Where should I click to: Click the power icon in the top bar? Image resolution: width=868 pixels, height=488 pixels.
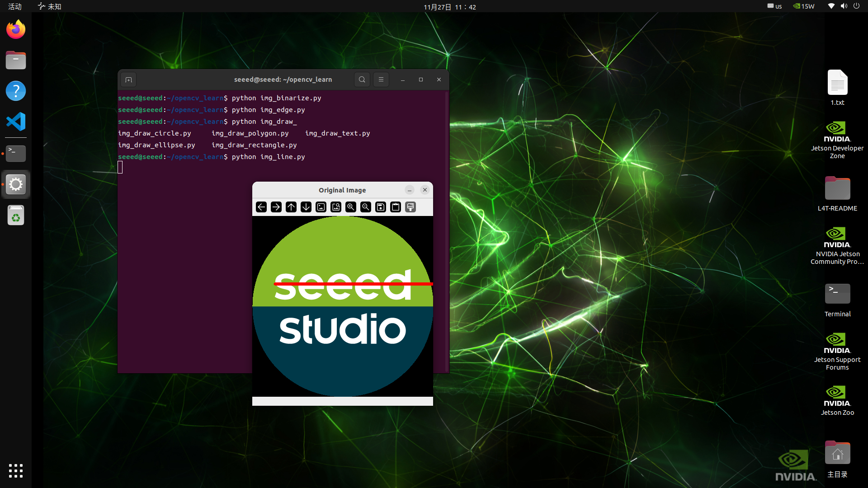coord(856,6)
